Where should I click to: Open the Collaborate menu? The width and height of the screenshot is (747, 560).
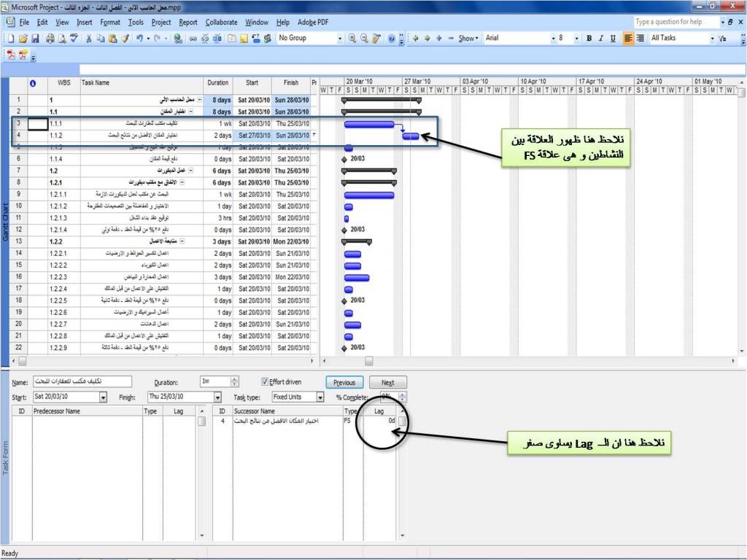[221, 23]
